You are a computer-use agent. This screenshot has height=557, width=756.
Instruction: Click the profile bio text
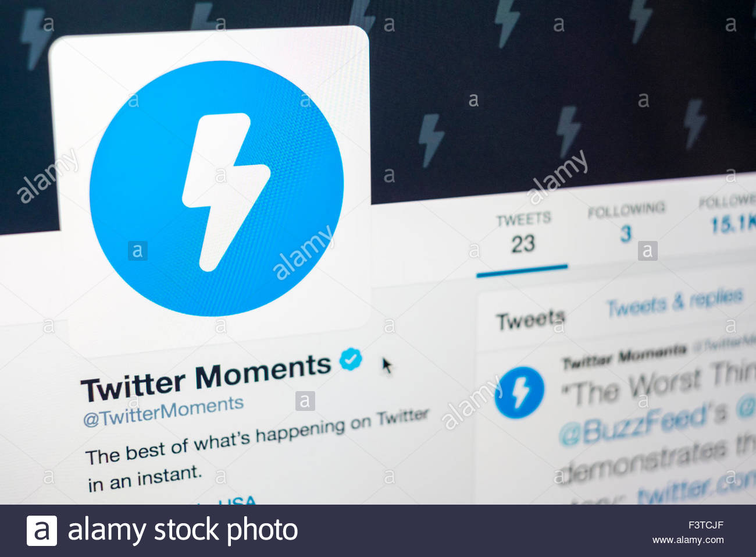tap(256, 449)
